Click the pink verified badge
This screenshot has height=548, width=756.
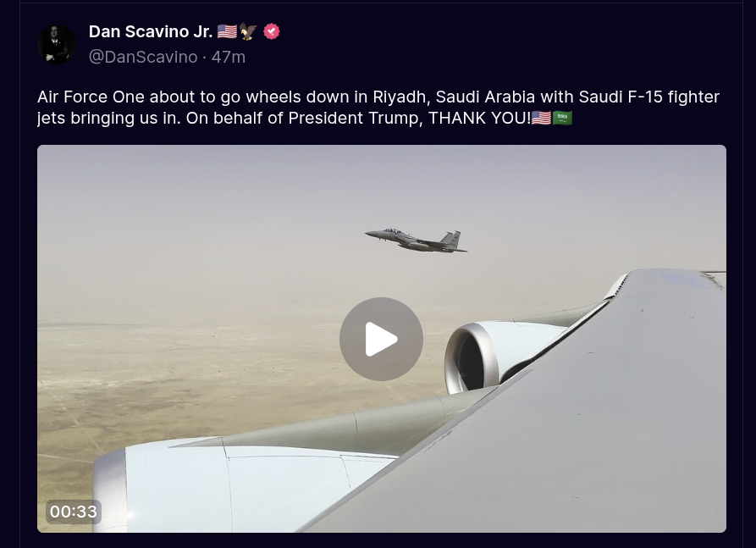pos(272,31)
